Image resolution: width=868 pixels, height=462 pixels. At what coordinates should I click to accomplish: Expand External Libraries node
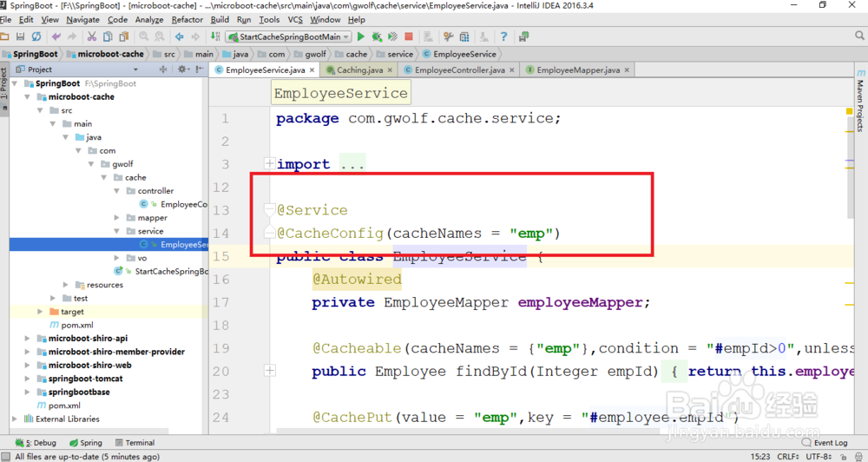point(15,419)
